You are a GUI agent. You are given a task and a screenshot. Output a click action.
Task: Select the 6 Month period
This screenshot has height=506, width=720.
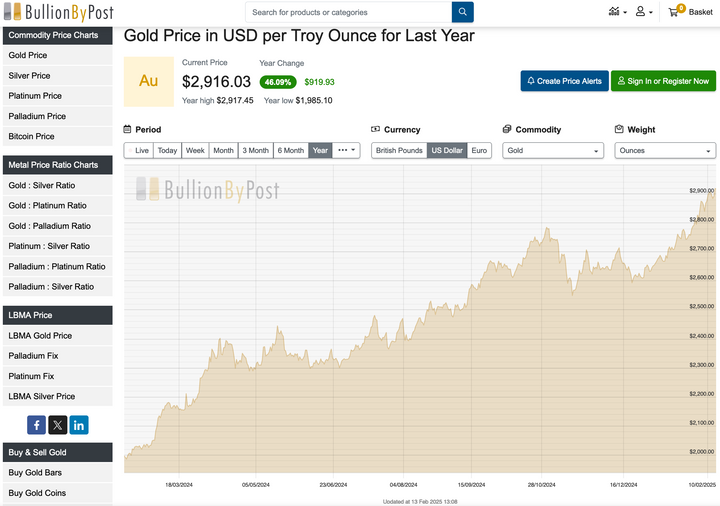290,150
